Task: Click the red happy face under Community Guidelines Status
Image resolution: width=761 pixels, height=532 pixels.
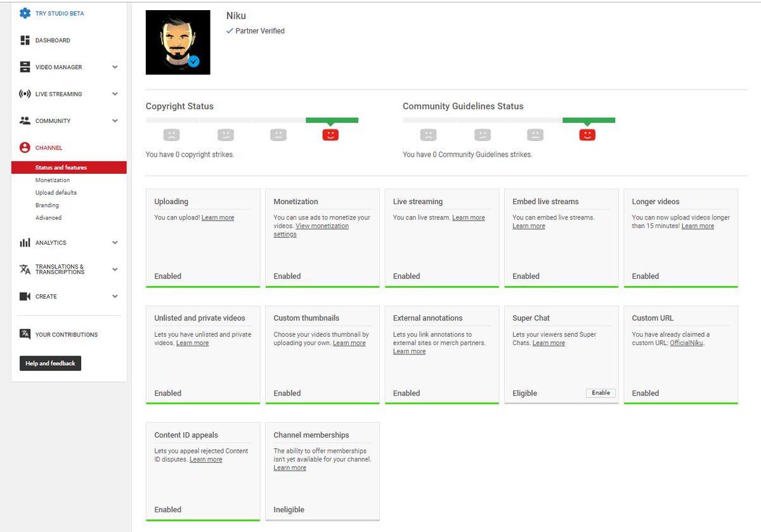Action: click(x=587, y=134)
